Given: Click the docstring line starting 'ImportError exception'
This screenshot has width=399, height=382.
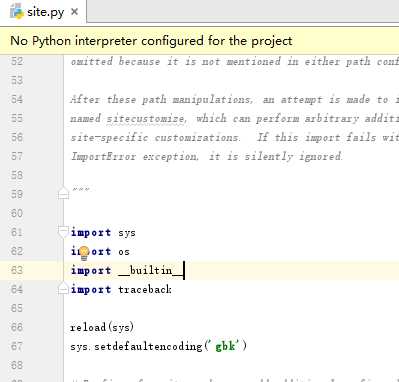Looking at the screenshot, I should [x=206, y=157].
